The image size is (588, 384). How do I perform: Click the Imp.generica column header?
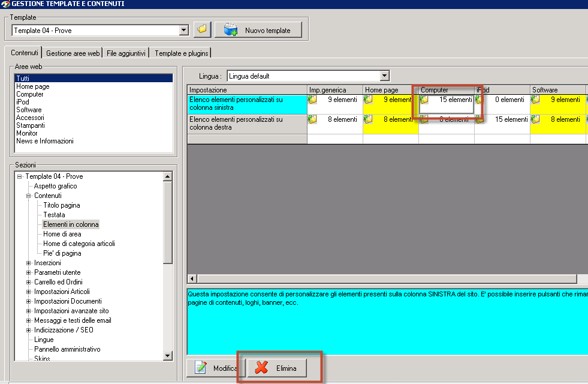(335, 90)
